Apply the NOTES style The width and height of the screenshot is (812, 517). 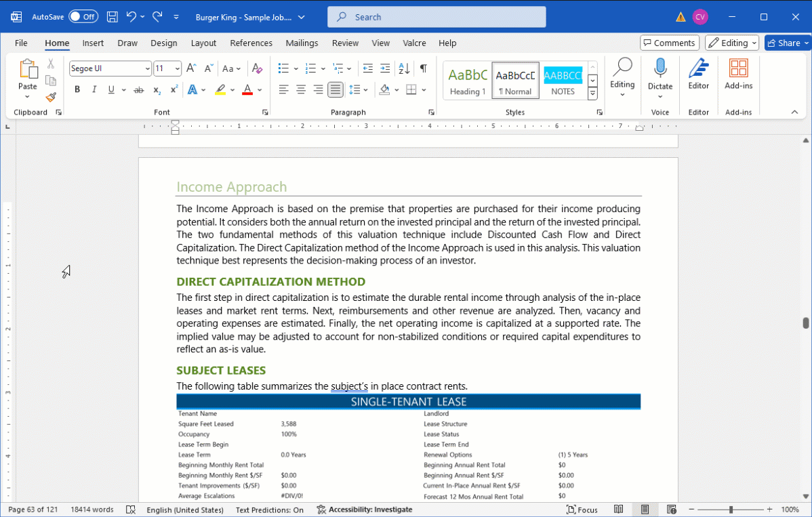[x=563, y=81]
